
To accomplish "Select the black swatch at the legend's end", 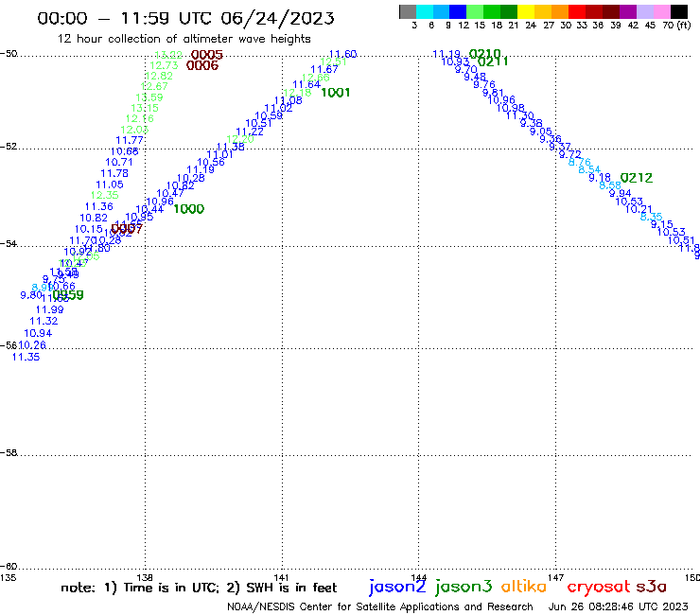I will 678,11.
